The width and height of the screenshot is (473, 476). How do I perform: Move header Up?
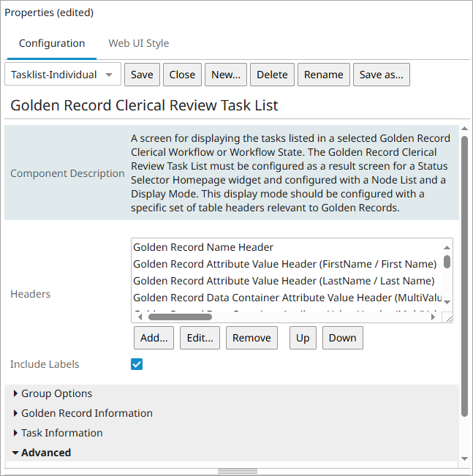pos(303,338)
